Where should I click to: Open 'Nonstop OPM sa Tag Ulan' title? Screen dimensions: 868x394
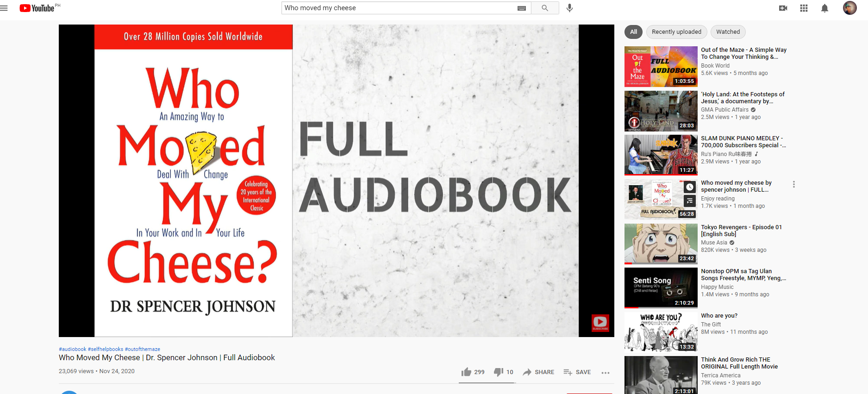pyautogui.click(x=743, y=275)
